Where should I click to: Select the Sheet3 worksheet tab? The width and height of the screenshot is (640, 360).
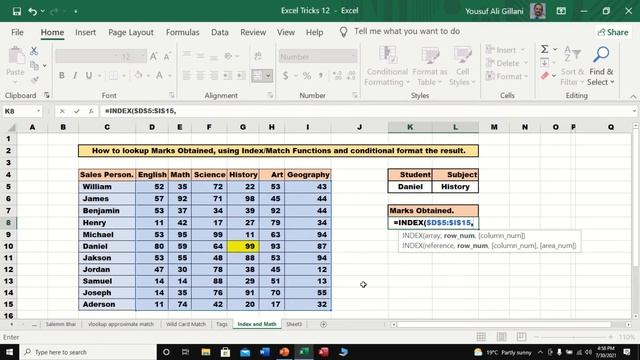(x=294, y=324)
